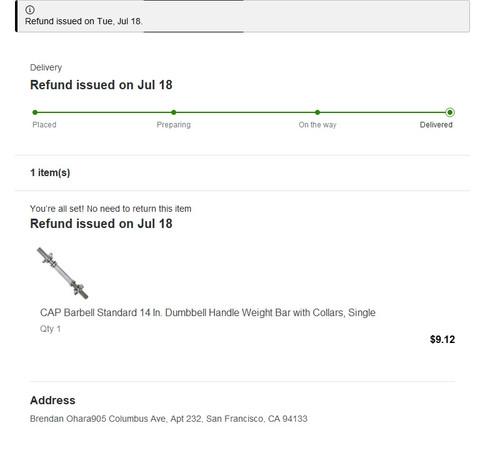
Task: Click the Delivery label above the refund heading
Action: tap(46, 68)
